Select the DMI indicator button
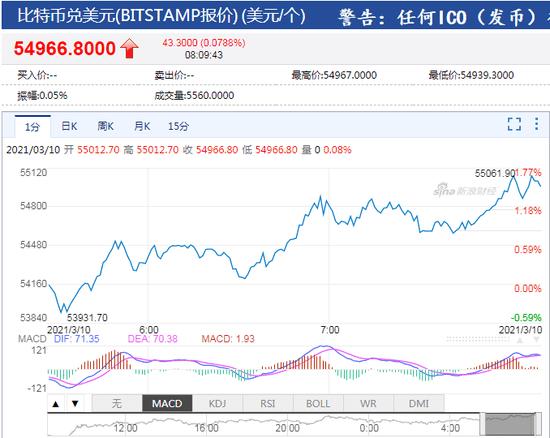Screen dimensions: 550x438 click(x=419, y=403)
